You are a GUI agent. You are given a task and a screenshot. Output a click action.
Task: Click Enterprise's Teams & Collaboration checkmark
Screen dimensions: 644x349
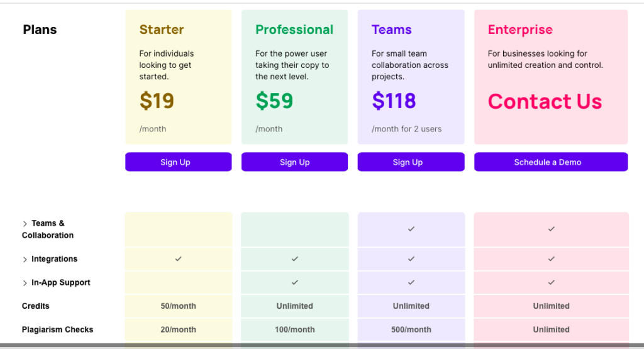tap(551, 229)
